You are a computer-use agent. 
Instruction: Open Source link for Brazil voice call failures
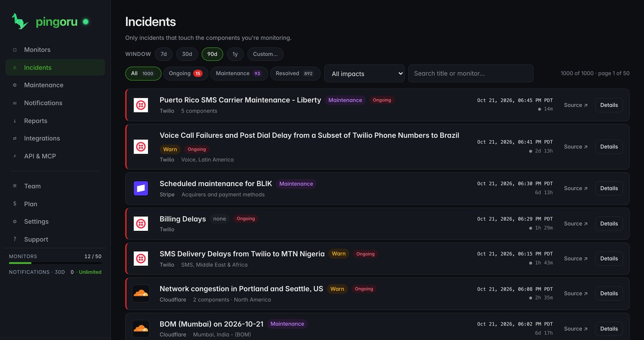[x=576, y=147]
